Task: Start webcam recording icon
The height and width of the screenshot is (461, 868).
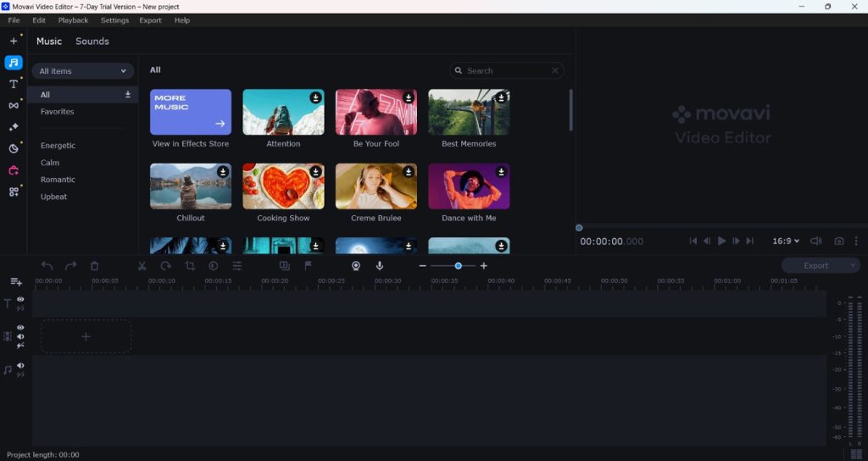Action: click(356, 266)
